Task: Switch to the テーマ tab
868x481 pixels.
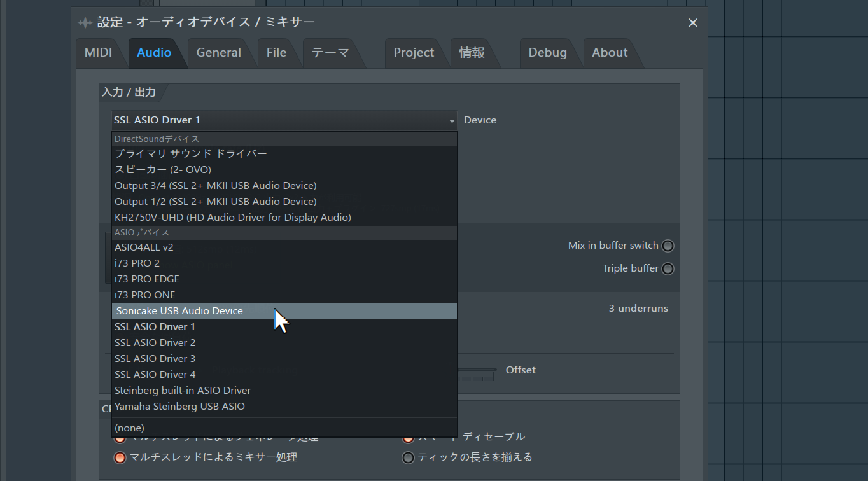Action: click(x=330, y=53)
